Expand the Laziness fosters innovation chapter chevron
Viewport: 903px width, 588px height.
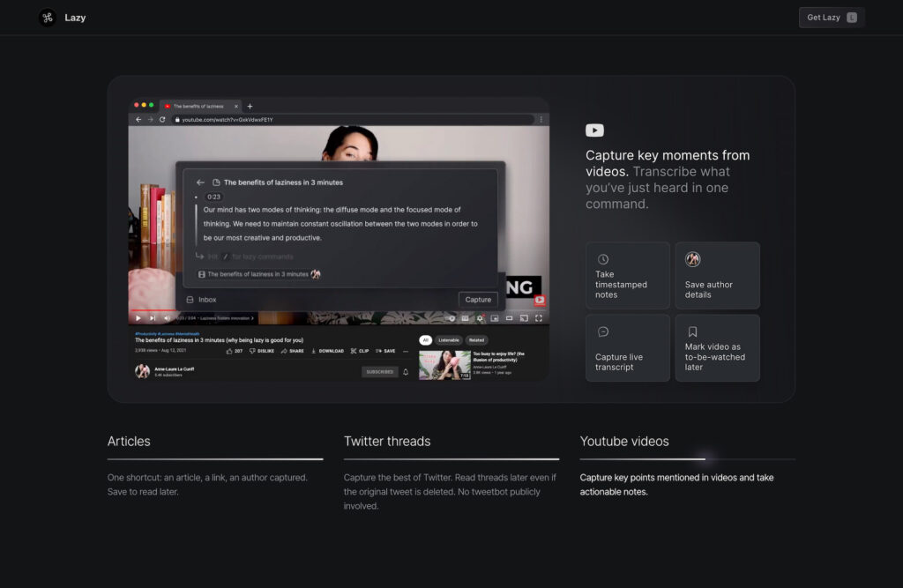click(x=252, y=318)
